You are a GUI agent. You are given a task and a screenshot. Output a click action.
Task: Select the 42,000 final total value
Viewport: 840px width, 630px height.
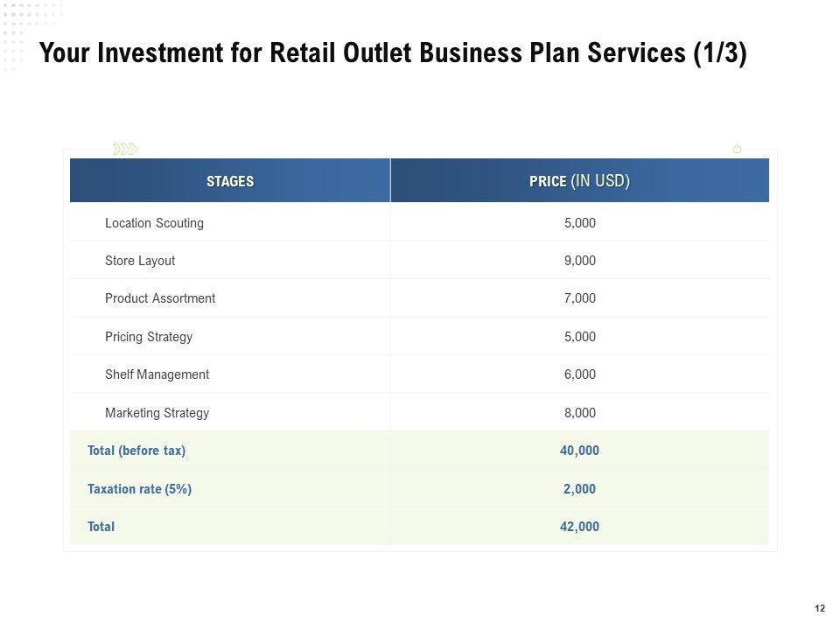(x=579, y=527)
